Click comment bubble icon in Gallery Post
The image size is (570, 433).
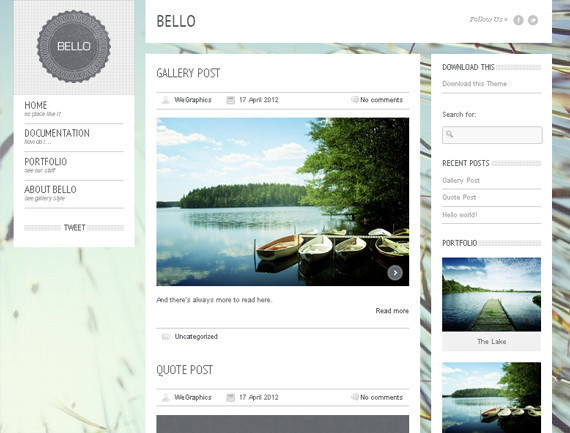point(355,99)
